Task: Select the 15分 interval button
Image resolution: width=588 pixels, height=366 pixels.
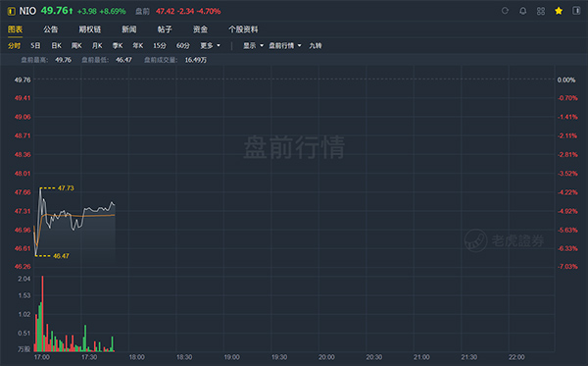Action: (160, 45)
